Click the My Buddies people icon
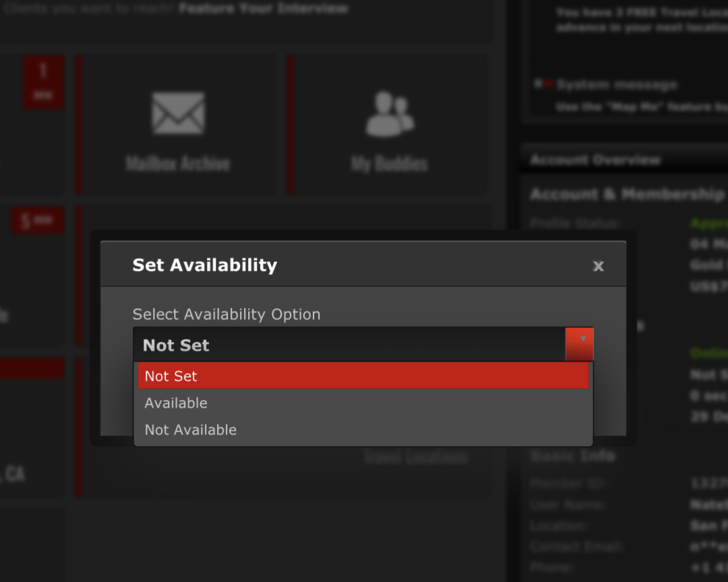This screenshot has height=582, width=728. 390,113
